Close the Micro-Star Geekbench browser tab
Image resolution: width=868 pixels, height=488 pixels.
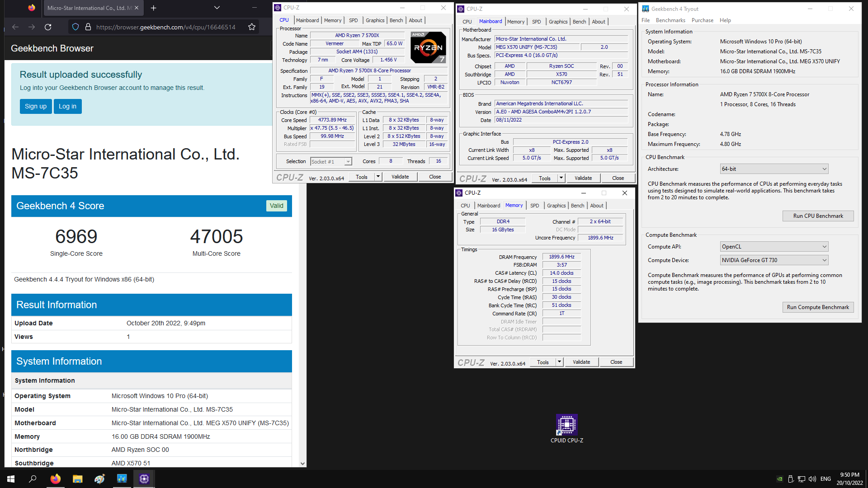pos(137,8)
